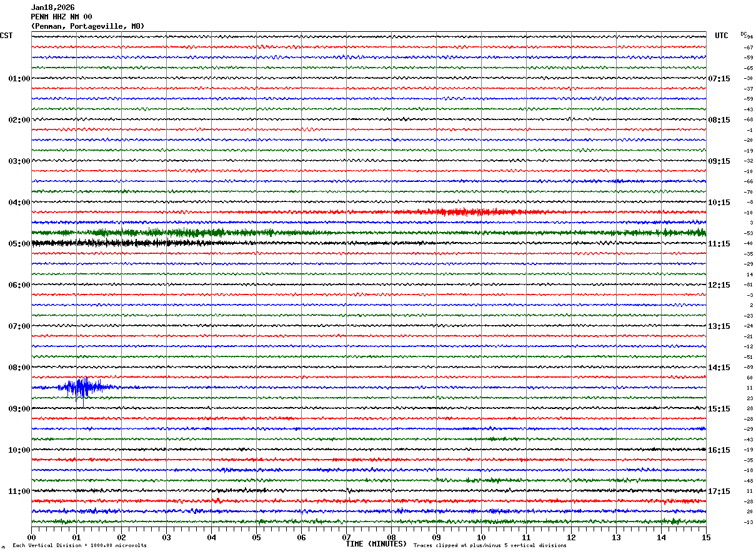Click the 07:15 UTC time label
Image resolution: width=756 pixels, height=554 pixels.
tap(719, 79)
